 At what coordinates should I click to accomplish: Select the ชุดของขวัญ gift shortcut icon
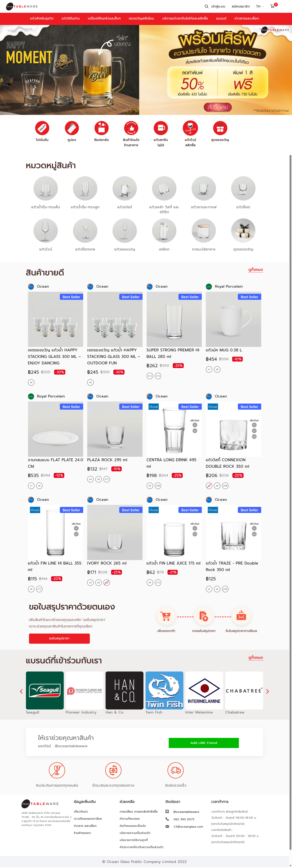tap(220, 128)
